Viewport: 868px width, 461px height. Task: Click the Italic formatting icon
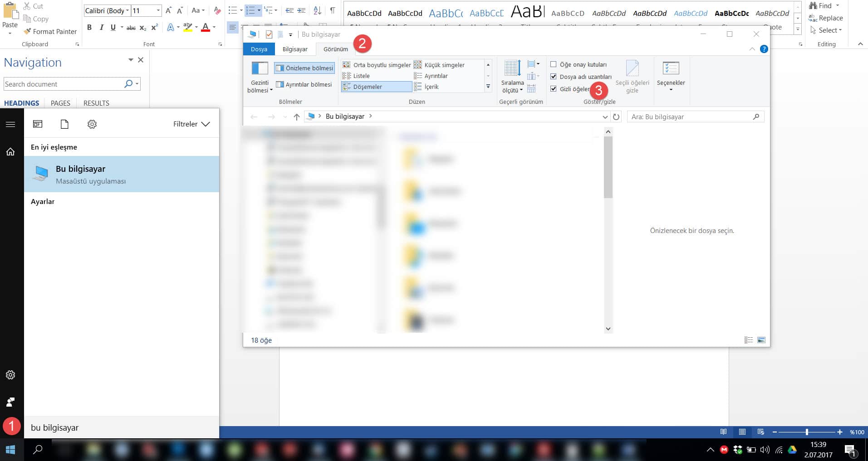tap(101, 28)
